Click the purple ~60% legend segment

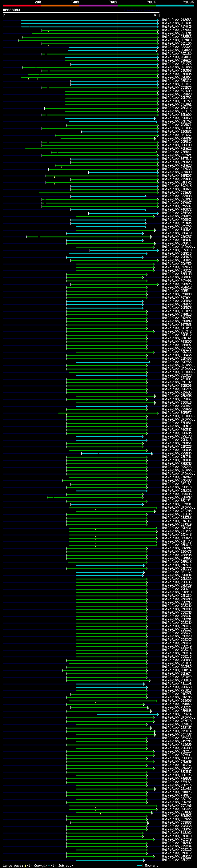(98, 6)
